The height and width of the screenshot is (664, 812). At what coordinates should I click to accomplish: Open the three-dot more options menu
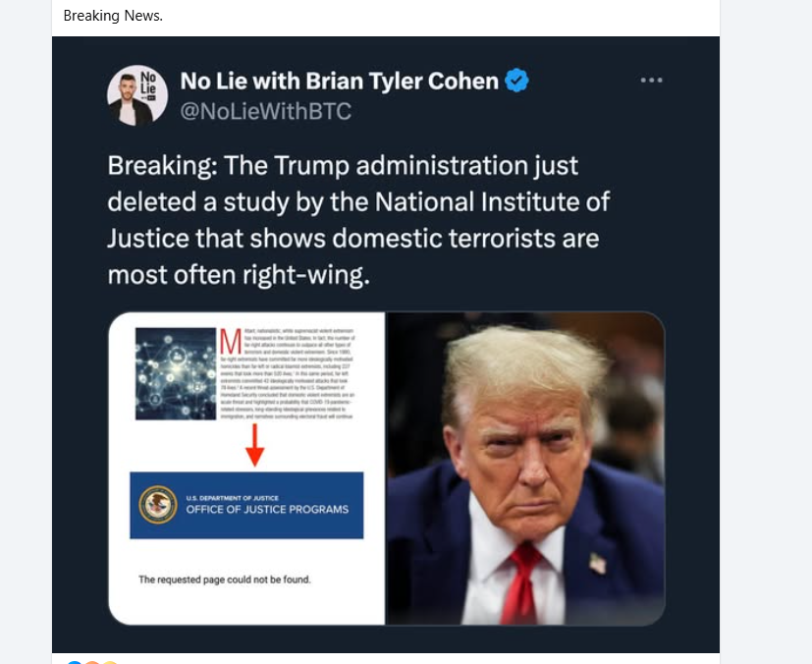tap(651, 81)
